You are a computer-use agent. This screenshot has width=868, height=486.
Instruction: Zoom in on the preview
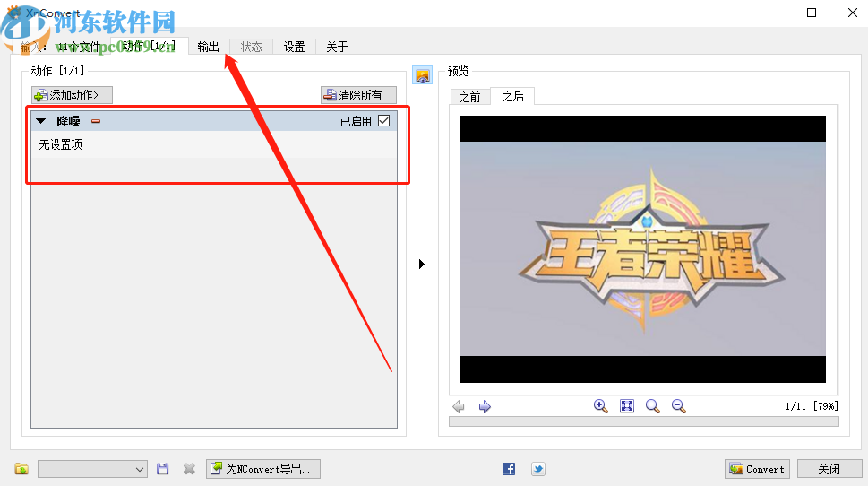point(601,406)
